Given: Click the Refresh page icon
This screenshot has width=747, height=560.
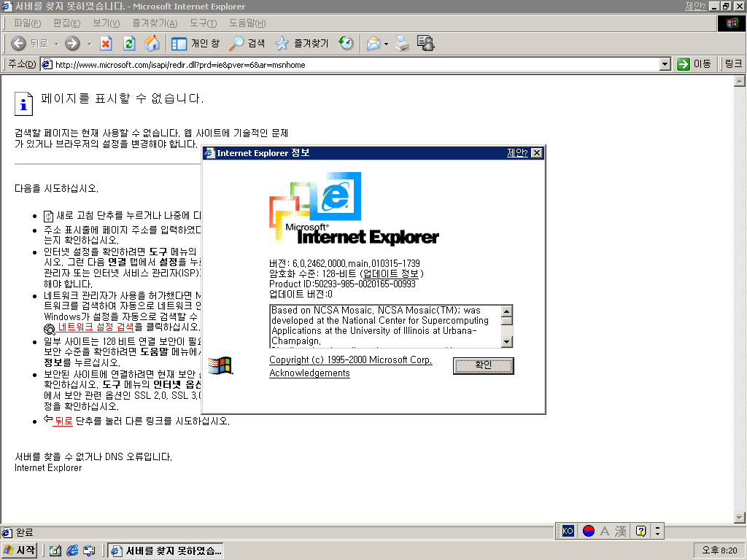Looking at the screenshot, I should pyautogui.click(x=129, y=43).
